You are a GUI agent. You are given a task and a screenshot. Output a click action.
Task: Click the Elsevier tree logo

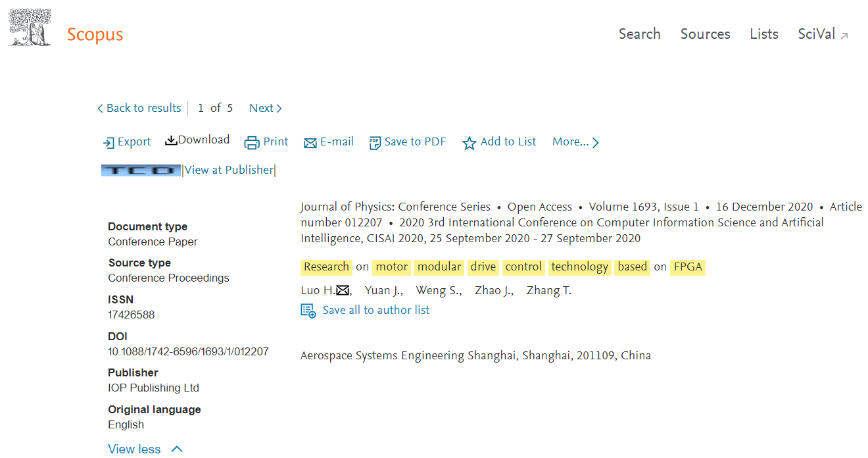point(30,28)
